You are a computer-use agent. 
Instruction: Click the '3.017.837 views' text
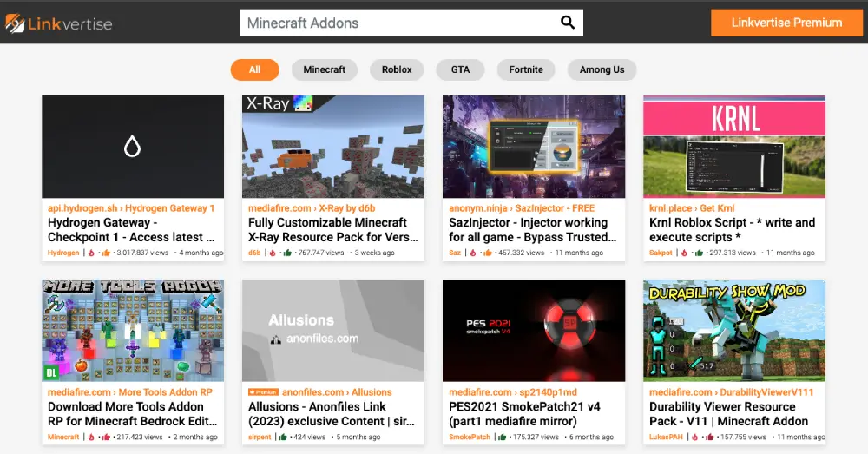point(142,253)
